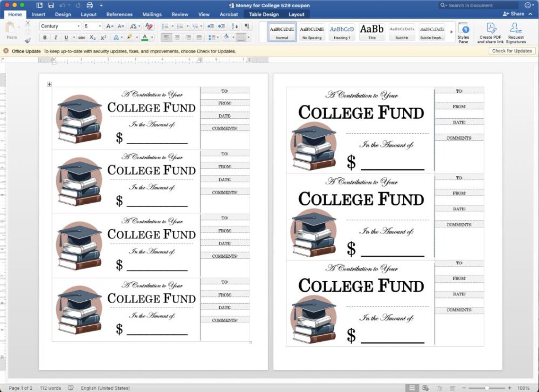
Task: Click the spelling proofing book icon in status bar
Action: (71, 388)
